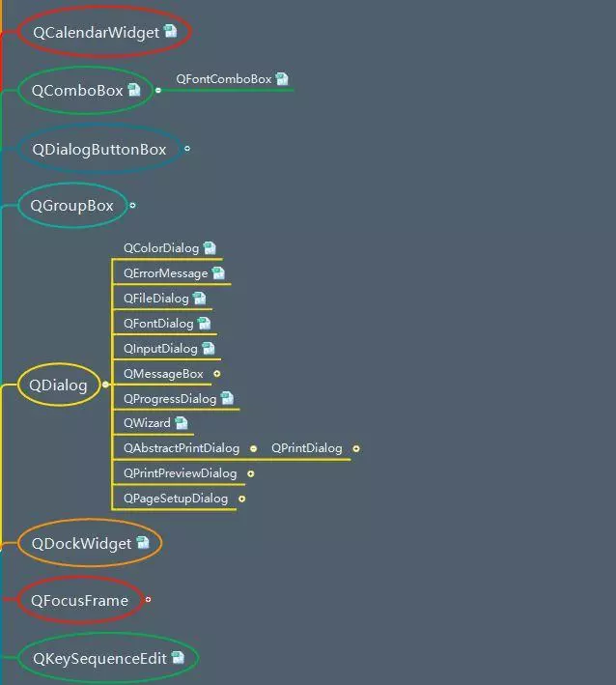Open the note icon beside QWizard
The image size is (616, 685).
(182, 422)
